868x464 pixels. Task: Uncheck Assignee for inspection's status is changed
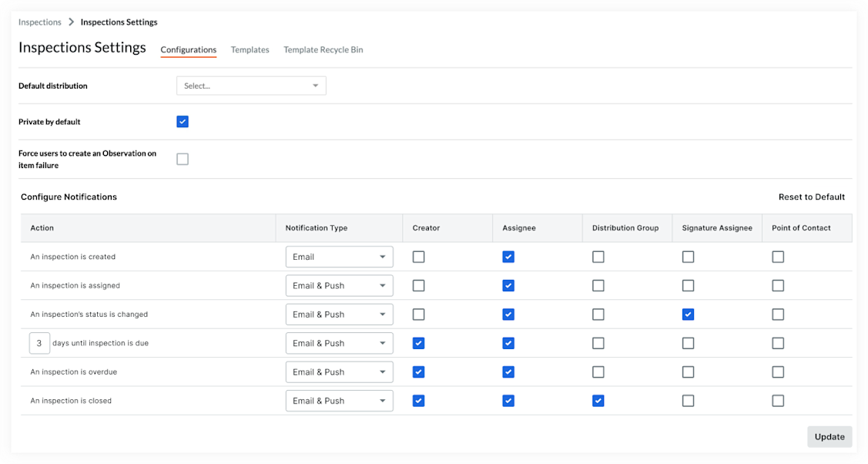(x=508, y=314)
